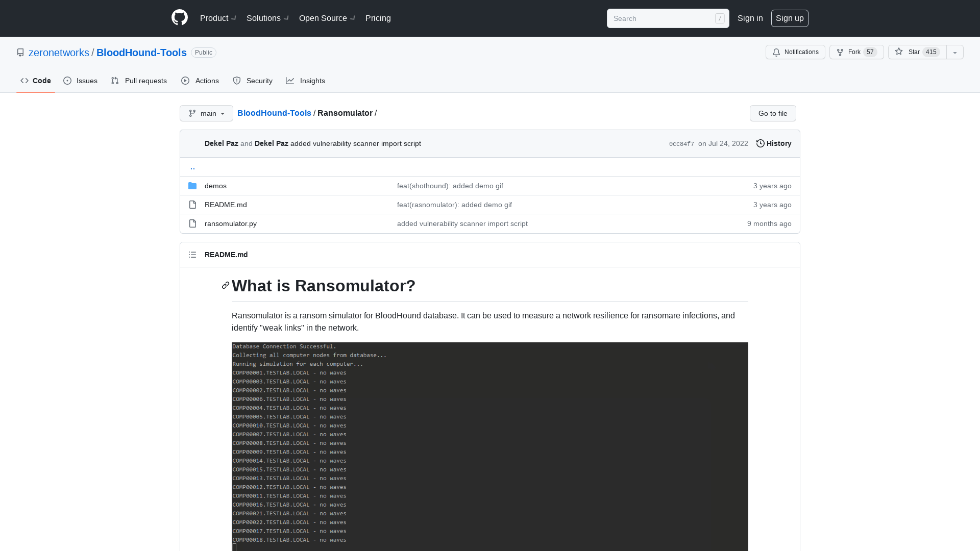Switch to the Code tab
980x551 pixels.
pyautogui.click(x=36, y=81)
